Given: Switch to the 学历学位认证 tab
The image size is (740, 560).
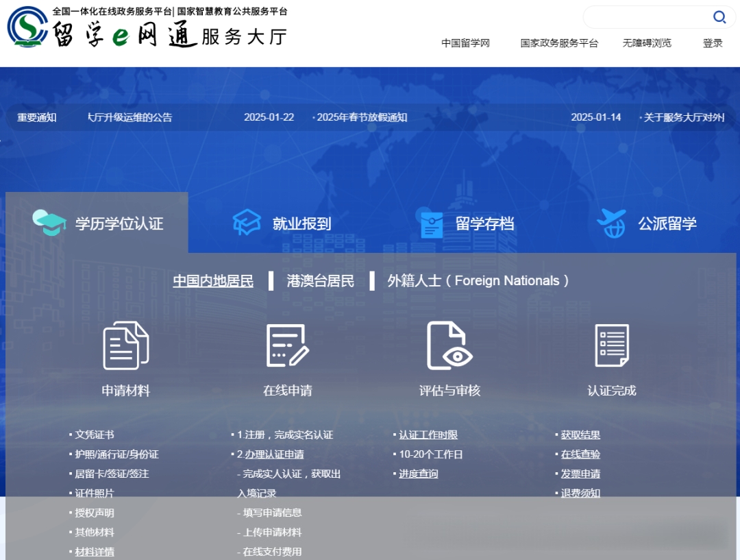Looking at the screenshot, I should [96, 221].
